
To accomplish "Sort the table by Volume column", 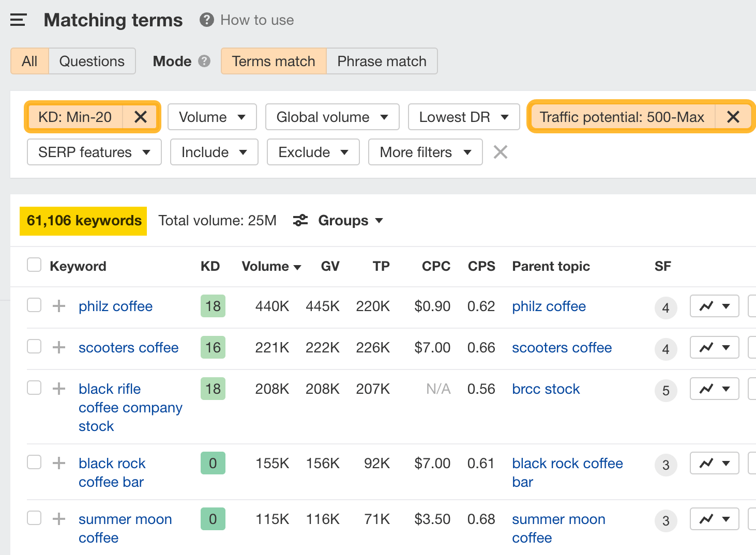I will (271, 266).
